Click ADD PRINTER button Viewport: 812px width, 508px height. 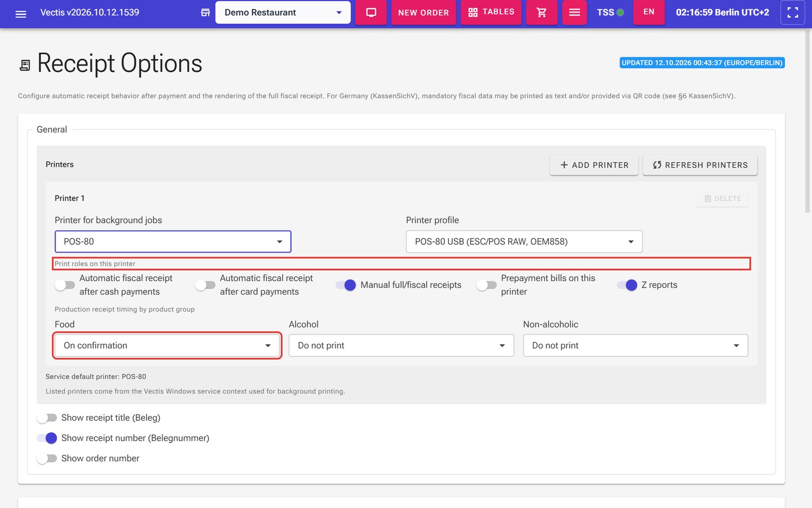[594, 165]
